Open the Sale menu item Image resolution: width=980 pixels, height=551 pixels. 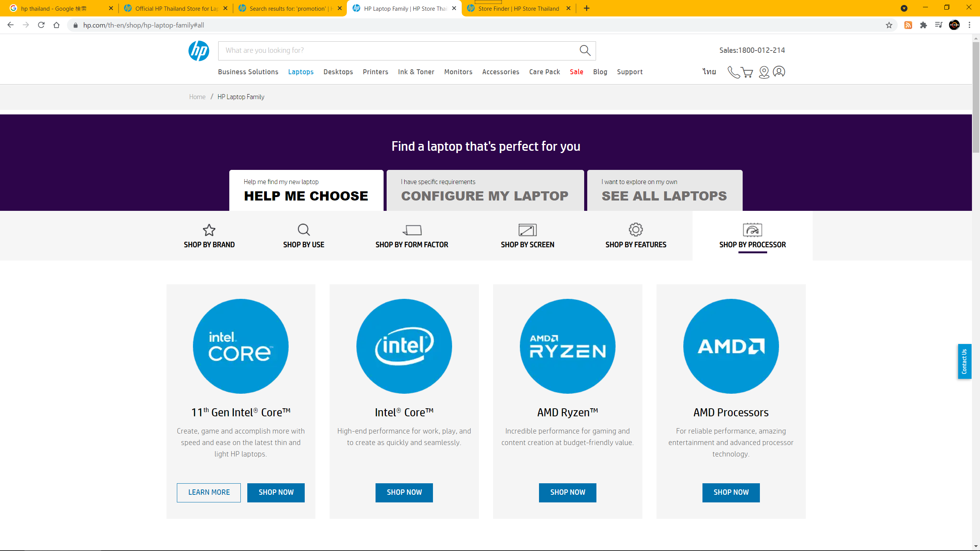click(577, 72)
